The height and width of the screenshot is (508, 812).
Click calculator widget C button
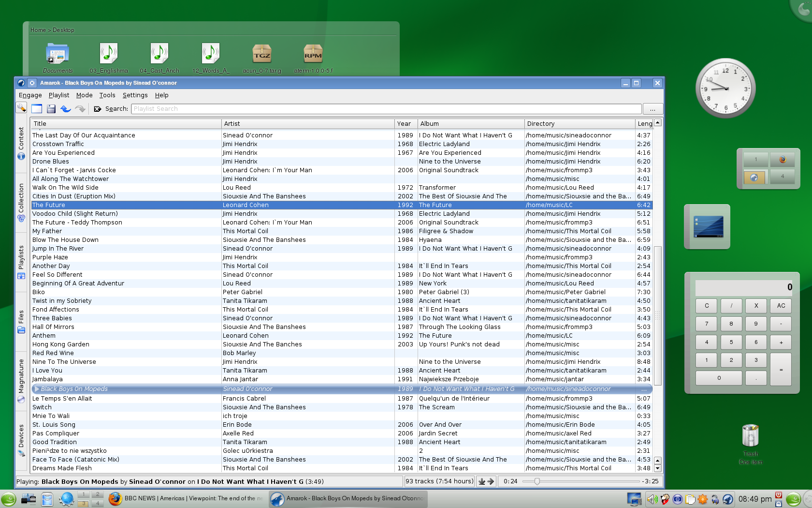707,306
